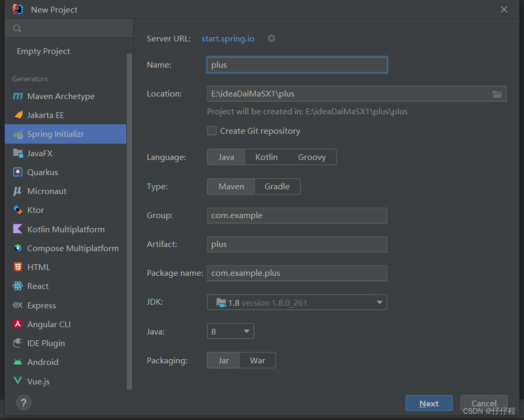Click the Express ex icon
The image size is (524, 420).
pyautogui.click(x=18, y=305)
